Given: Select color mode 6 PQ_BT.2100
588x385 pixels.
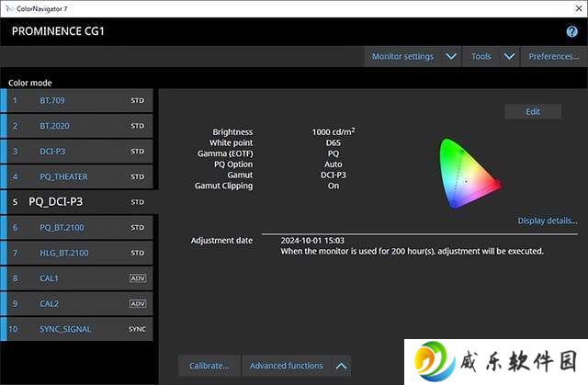Looking at the screenshot, I should pos(76,228).
